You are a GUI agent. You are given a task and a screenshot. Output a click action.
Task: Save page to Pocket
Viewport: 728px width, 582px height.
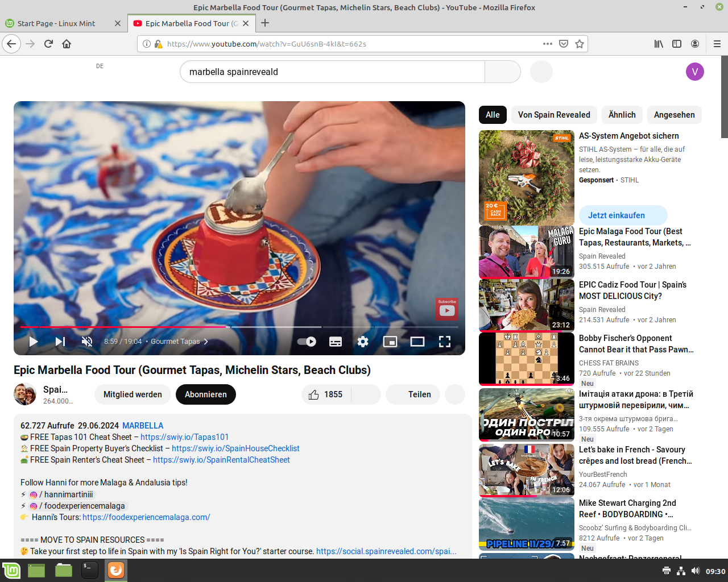click(564, 44)
